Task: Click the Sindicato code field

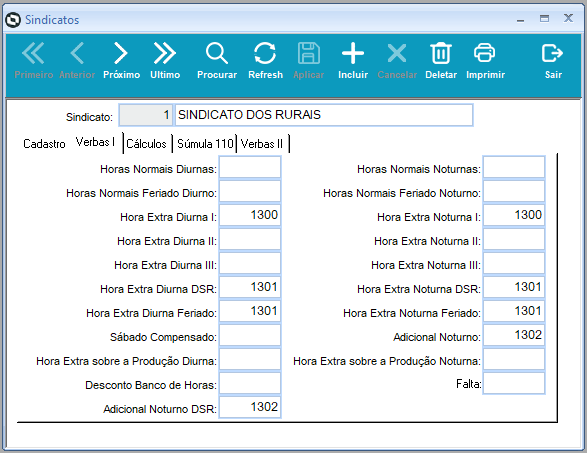Action: pyautogui.click(x=146, y=115)
